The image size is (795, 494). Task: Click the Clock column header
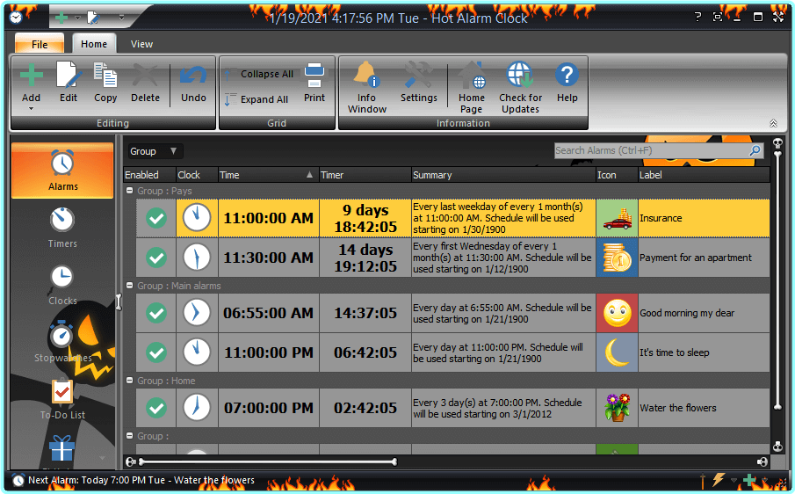(197, 175)
